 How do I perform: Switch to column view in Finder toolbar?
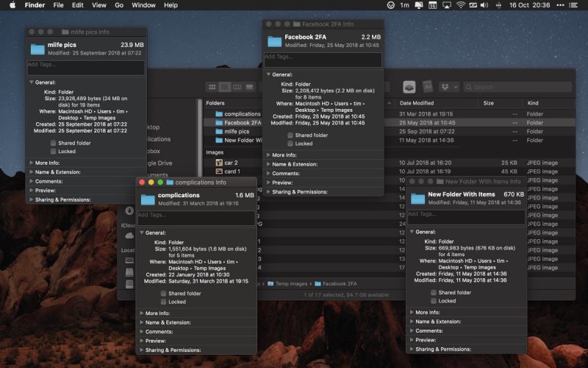coord(237,87)
